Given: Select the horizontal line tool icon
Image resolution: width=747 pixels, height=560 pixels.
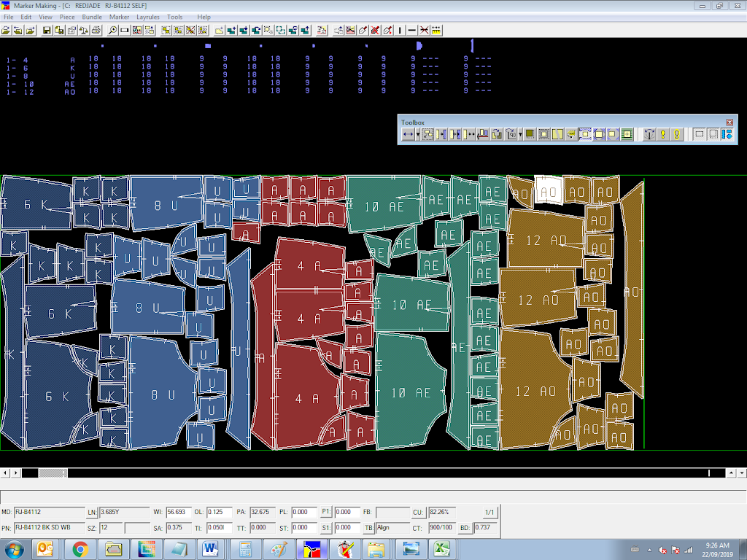Looking at the screenshot, I should tap(412, 31).
